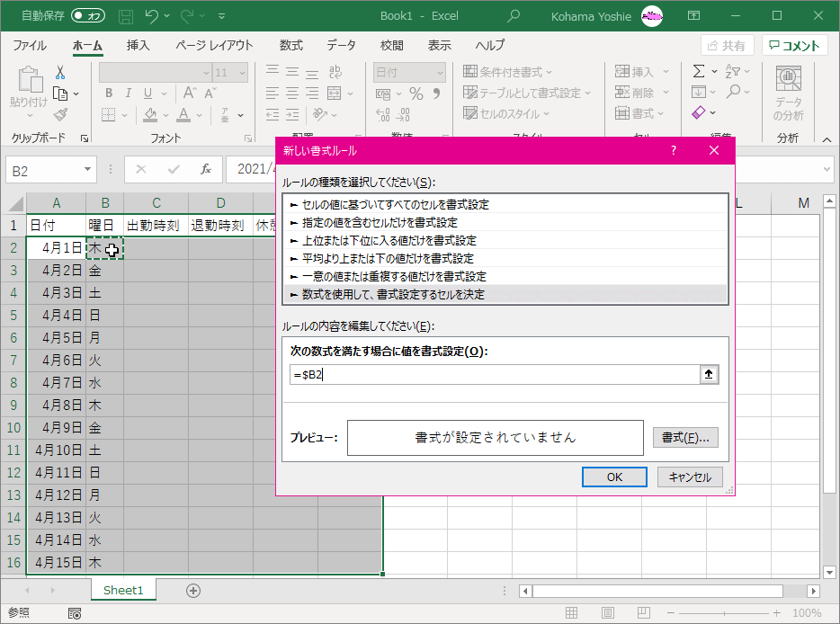Click the Help question mark in dialog

[673, 151]
